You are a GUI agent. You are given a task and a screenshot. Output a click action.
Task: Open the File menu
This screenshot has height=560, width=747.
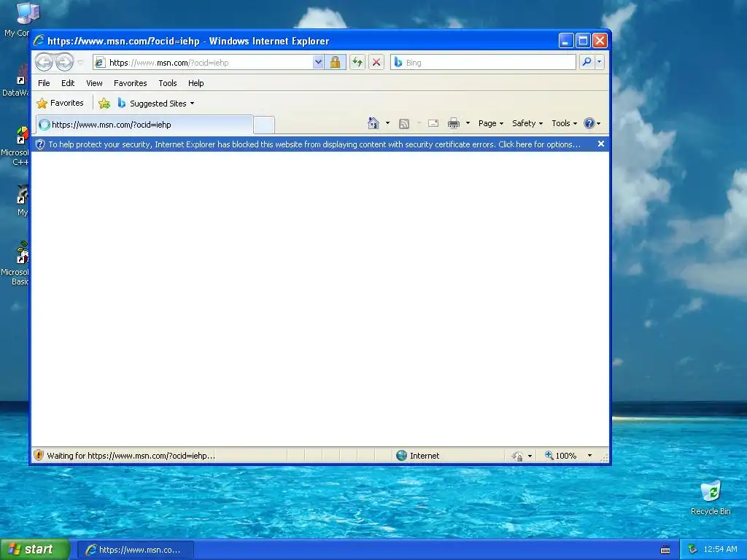tap(44, 83)
